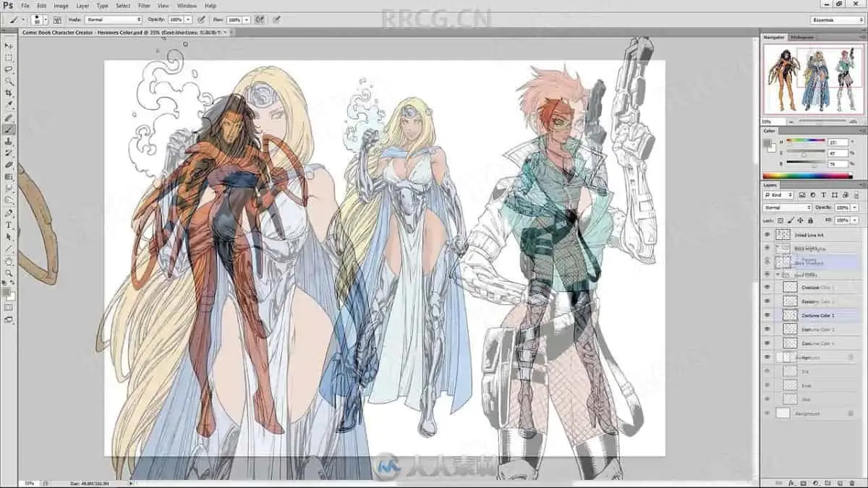
Task: Click the Navigator preview thumbnail
Action: pyautogui.click(x=814, y=79)
